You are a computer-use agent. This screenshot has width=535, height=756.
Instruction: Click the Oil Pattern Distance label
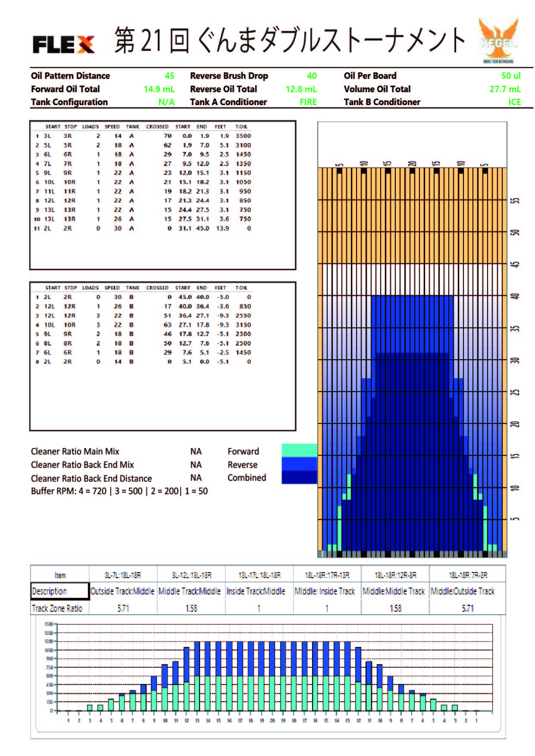tap(70, 76)
